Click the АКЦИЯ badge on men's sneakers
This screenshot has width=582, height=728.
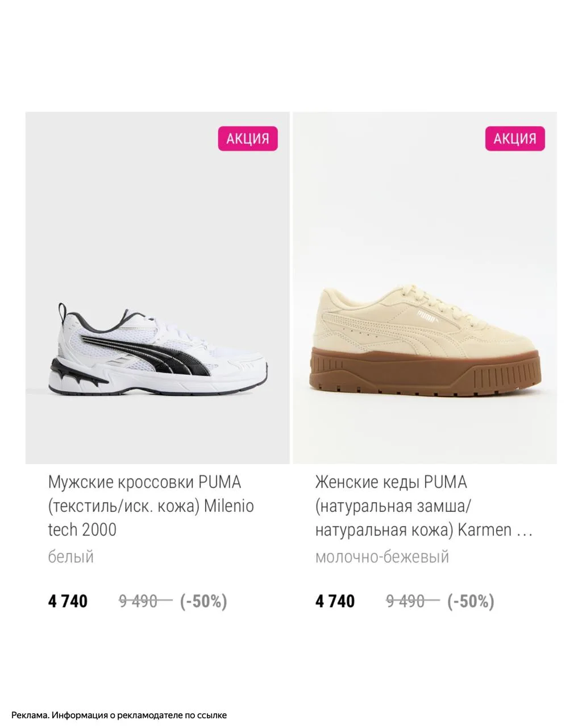coord(248,138)
